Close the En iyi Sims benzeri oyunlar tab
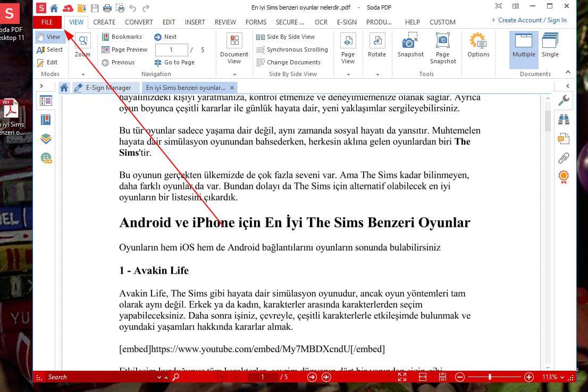The height and width of the screenshot is (392, 588). 232,88
